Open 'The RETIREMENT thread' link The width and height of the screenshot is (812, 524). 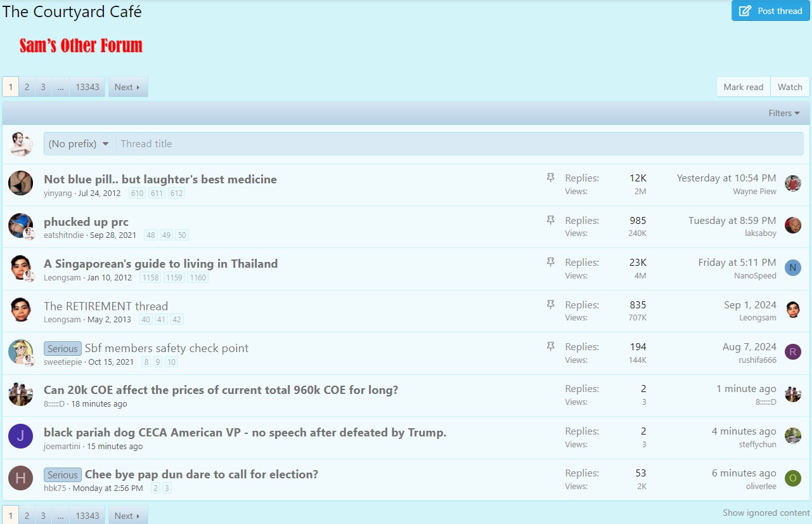click(x=106, y=306)
